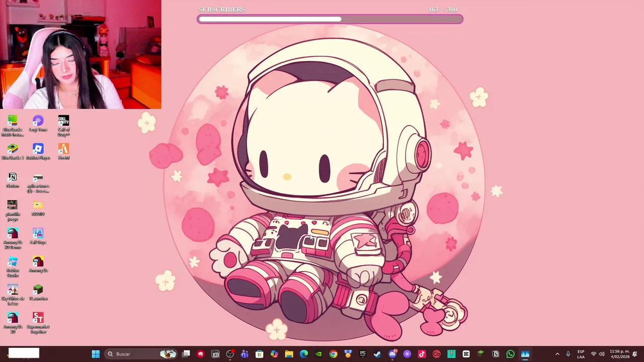The image size is (644, 362).
Task: Select the Among Us 3D Demo icon
Action: pyautogui.click(x=13, y=239)
